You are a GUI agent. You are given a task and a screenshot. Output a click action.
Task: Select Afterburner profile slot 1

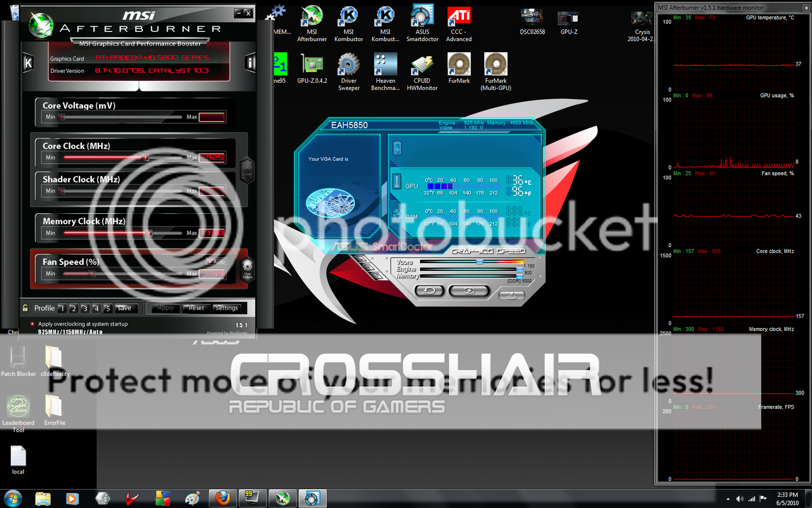click(62, 308)
